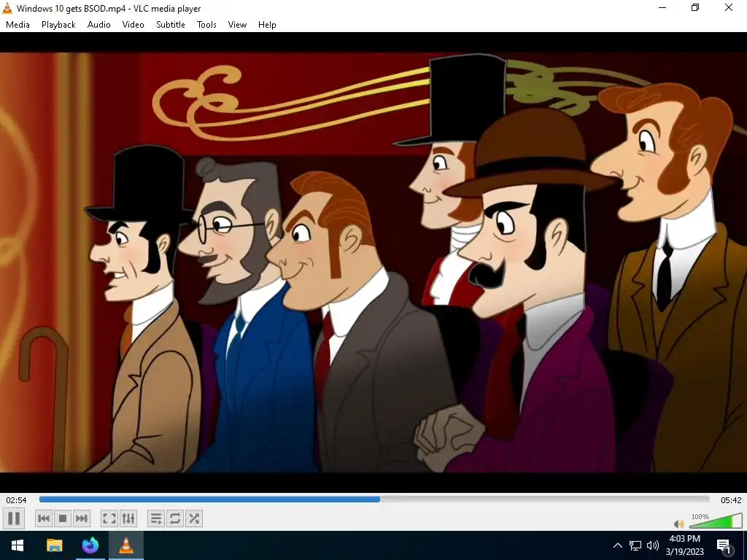This screenshot has height=560, width=747.
Task: Click the VLC cone icon in title bar
Action: 7,8
